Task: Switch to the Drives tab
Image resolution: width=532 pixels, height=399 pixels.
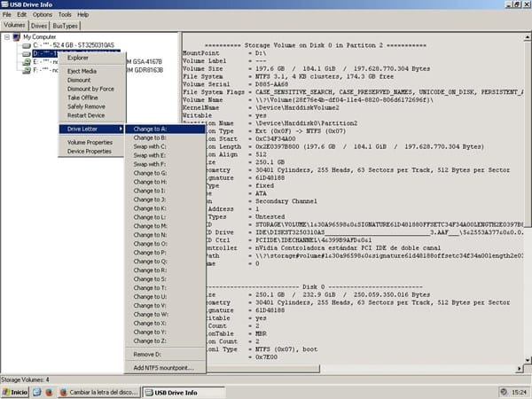Action: click(x=39, y=26)
